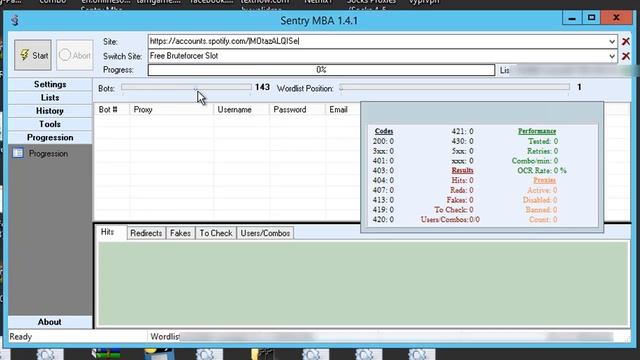Click the Wordlist status bar entry
The width and height of the screenshot is (640, 360).
click(x=165, y=337)
